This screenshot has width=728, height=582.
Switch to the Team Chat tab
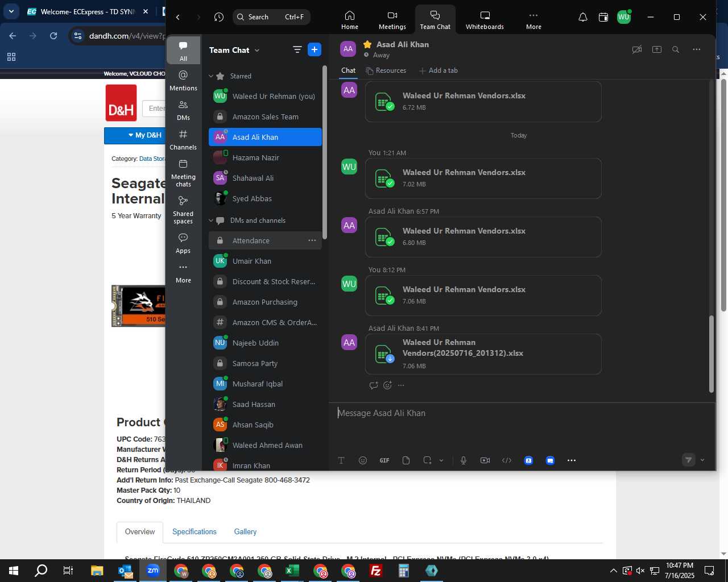coord(435,20)
